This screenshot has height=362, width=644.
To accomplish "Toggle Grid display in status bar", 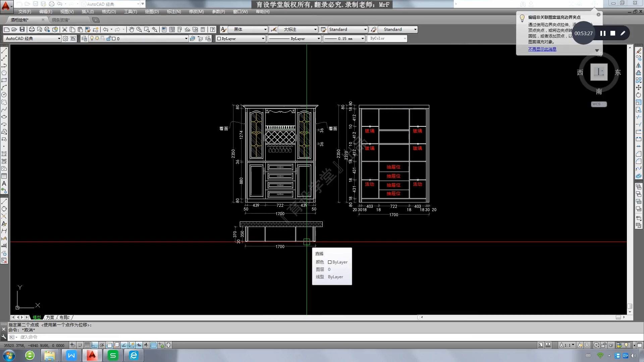I will click(x=87, y=345).
